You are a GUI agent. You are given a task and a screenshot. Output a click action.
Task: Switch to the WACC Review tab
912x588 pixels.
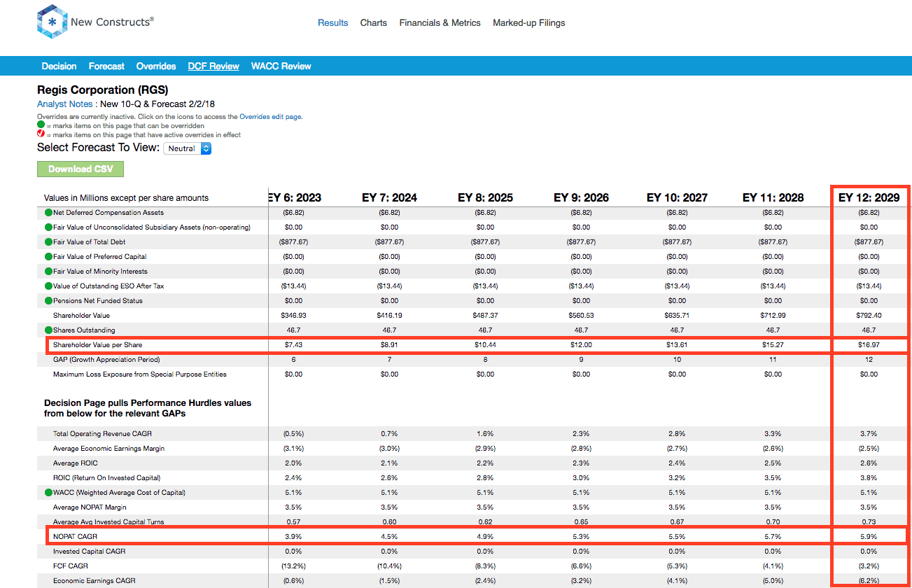tap(281, 66)
